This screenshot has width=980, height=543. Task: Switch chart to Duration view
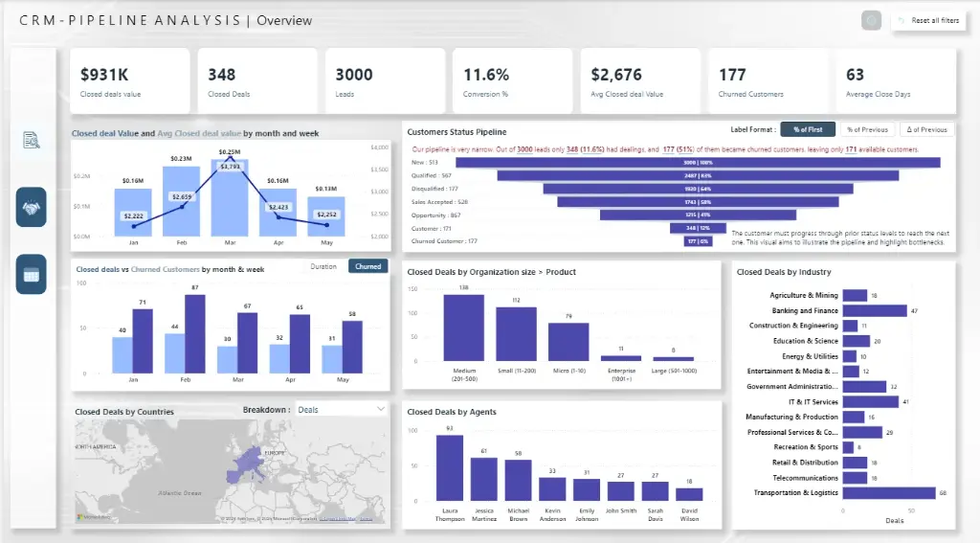coord(323,266)
